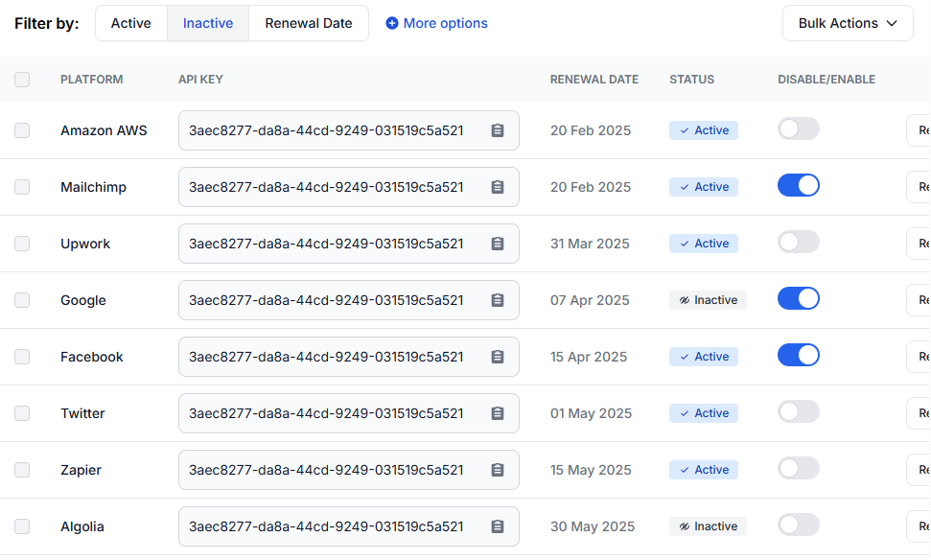This screenshot has height=560, width=931.
Task: Filter by Active status
Action: (x=131, y=23)
